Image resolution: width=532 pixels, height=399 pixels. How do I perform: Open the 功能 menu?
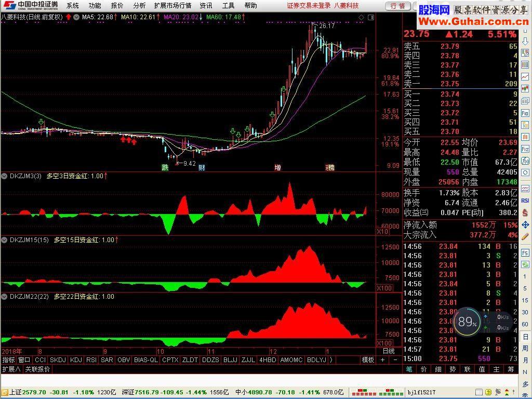95,5
